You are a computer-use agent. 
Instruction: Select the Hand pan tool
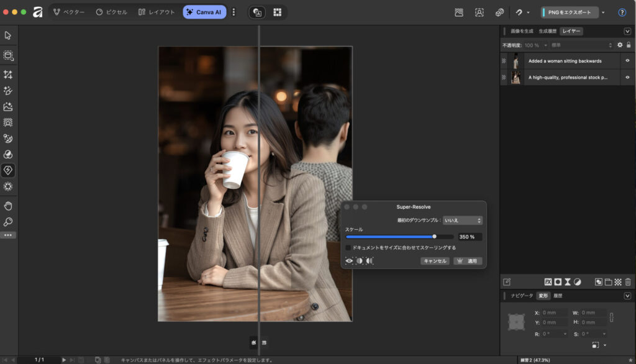(x=8, y=206)
